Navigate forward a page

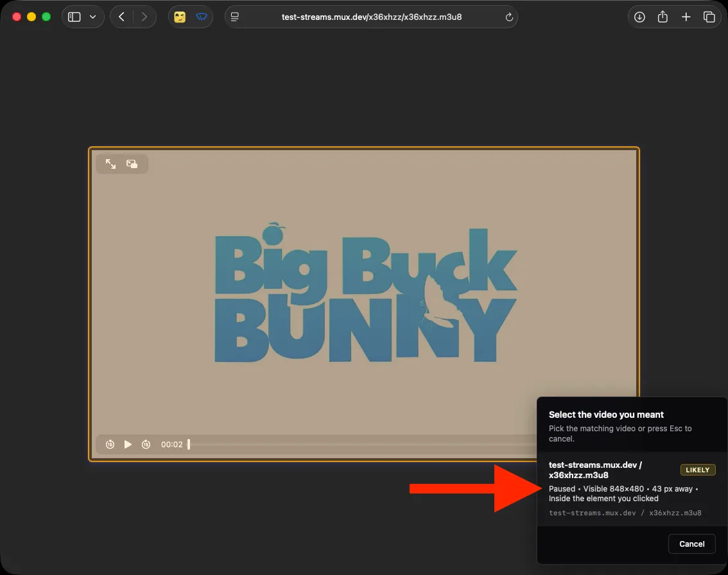point(144,17)
